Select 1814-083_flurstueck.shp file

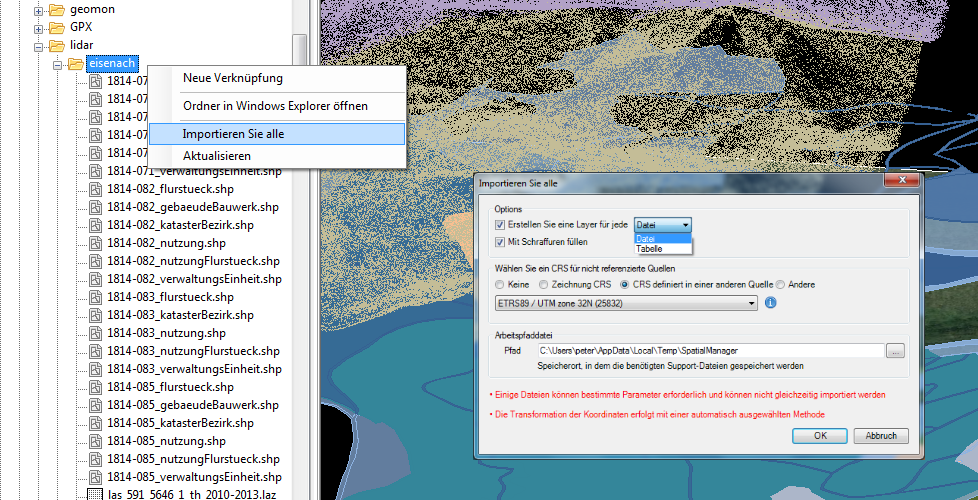point(170,297)
